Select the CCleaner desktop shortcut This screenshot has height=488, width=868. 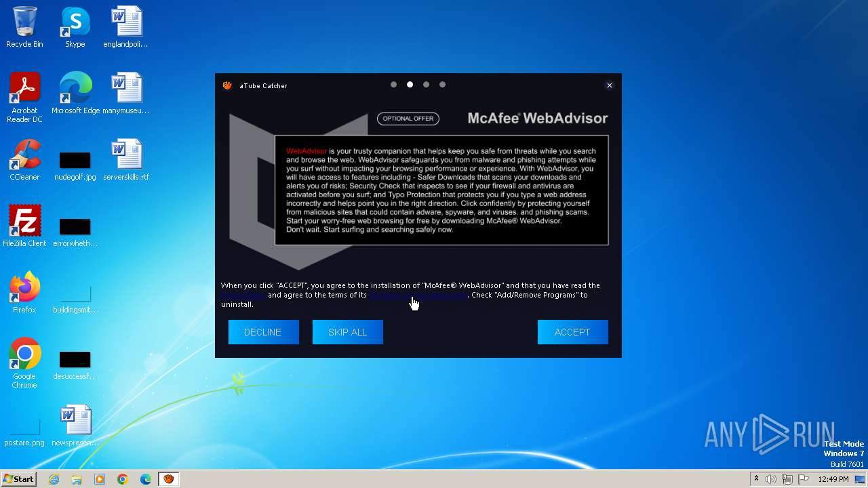[x=24, y=160]
